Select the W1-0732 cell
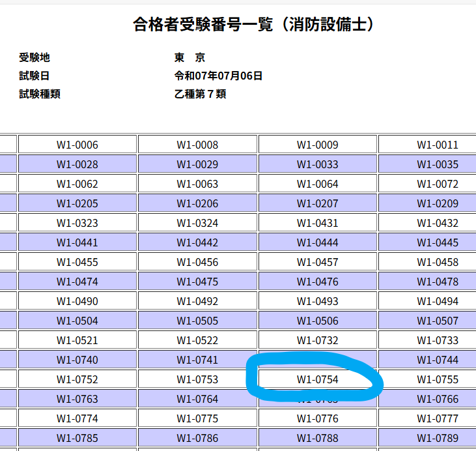Image resolution: width=476 pixels, height=451 pixels. [x=318, y=340]
